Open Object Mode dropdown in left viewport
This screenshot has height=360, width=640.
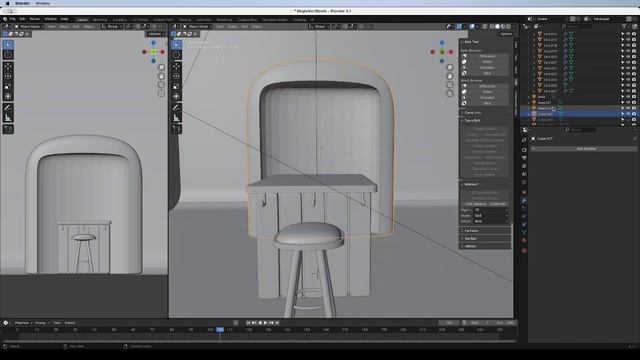pos(29,27)
